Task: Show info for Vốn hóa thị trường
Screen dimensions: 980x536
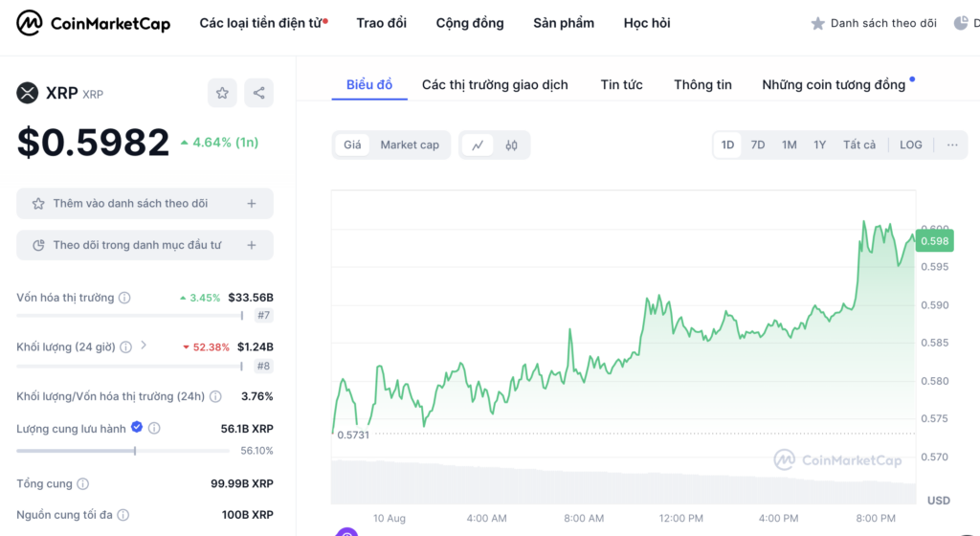Action: [x=124, y=298]
